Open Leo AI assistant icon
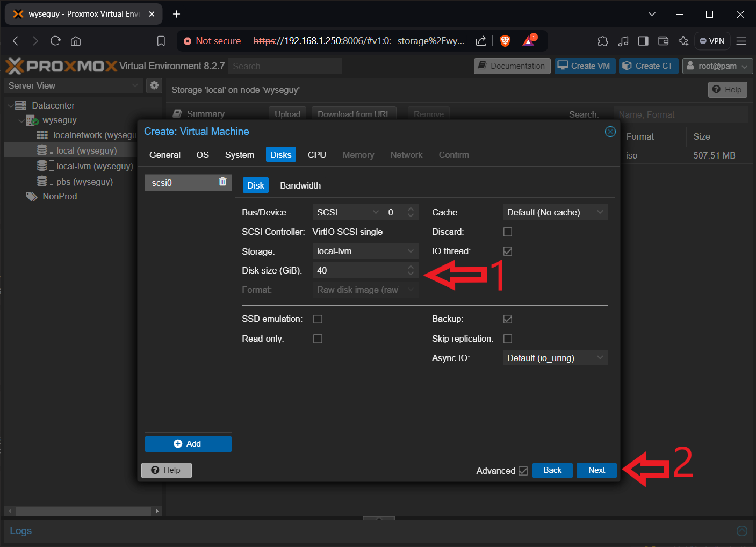Viewport: 756px width, 547px height. pyautogui.click(x=683, y=41)
